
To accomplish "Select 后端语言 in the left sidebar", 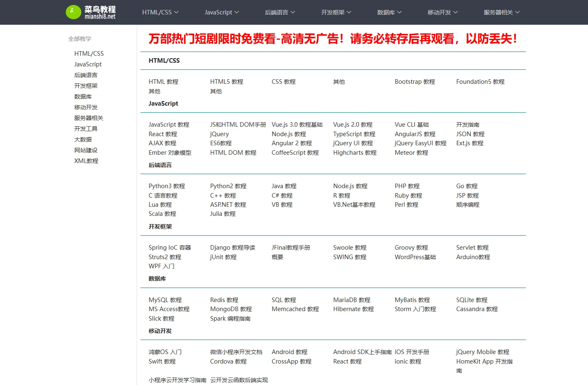I will [x=86, y=75].
